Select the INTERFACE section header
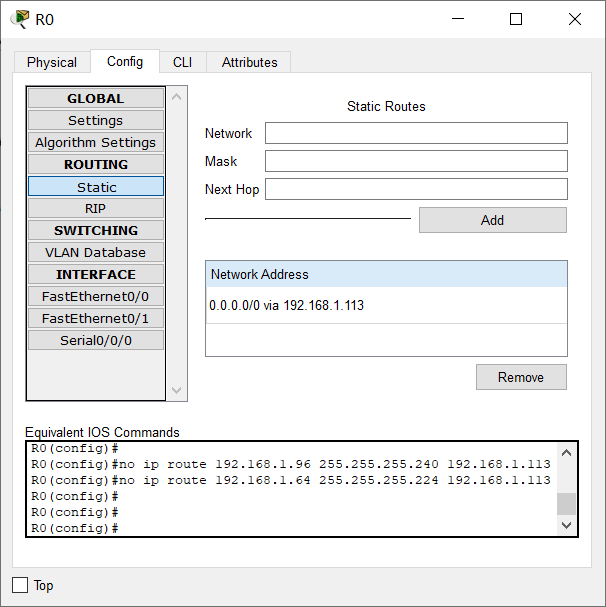606x607 pixels. pos(96,274)
